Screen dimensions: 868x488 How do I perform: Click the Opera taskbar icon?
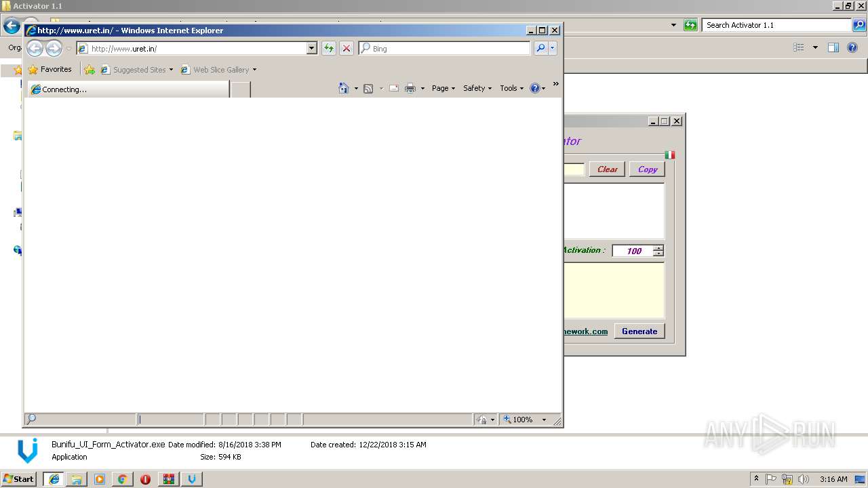(145, 479)
